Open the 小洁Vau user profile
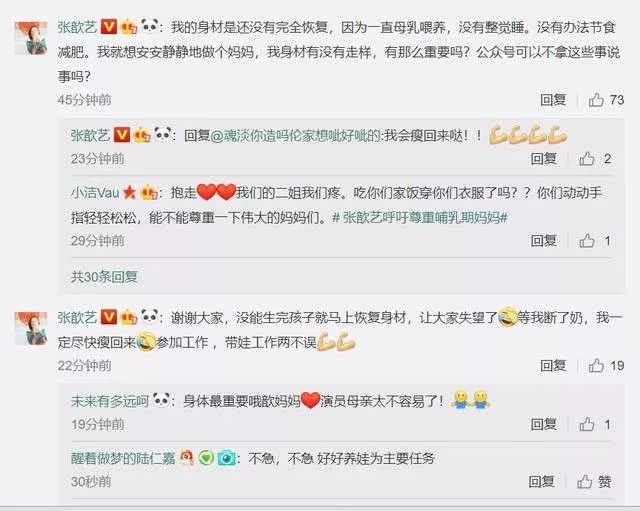Image resolution: width=640 pixels, height=511 pixels. (x=95, y=193)
